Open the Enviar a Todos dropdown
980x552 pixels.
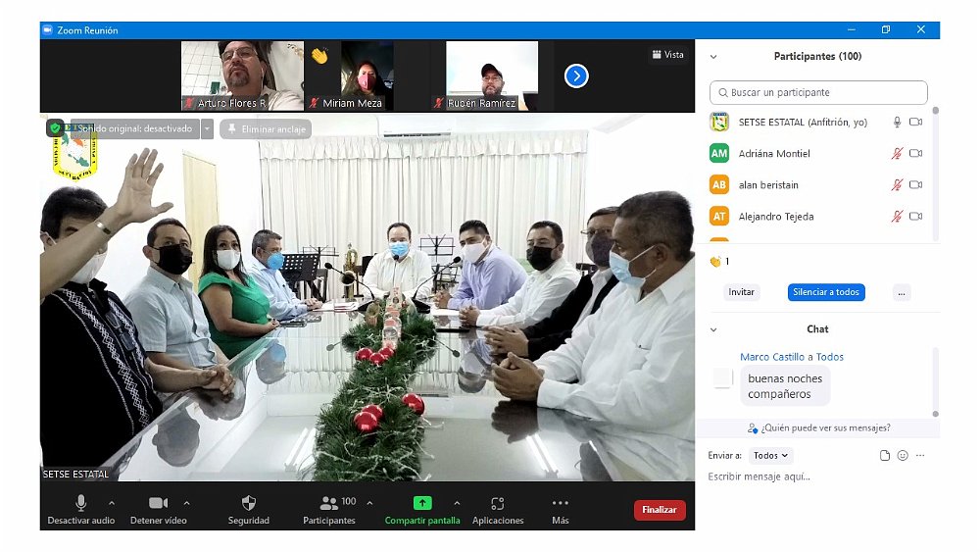(x=770, y=455)
